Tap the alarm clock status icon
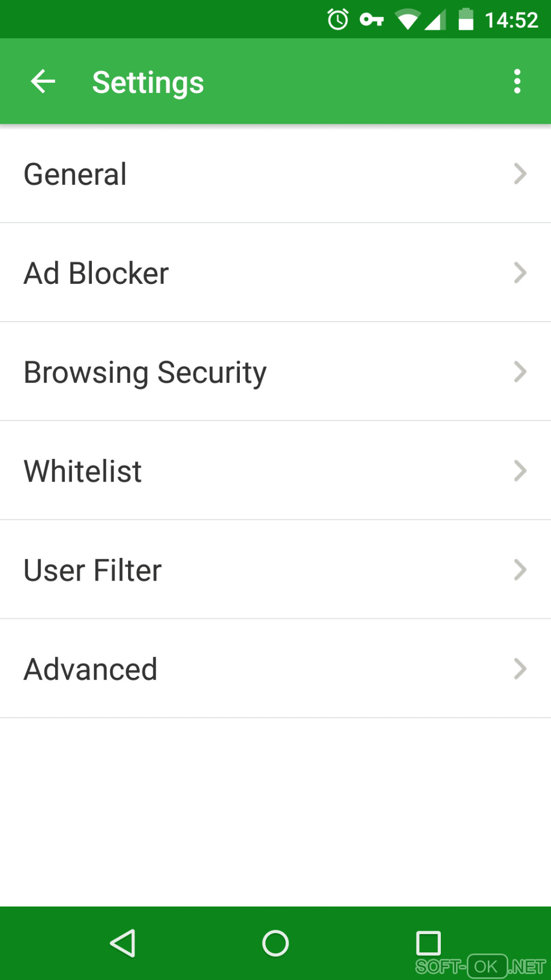Image resolution: width=551 pixels, height=980 pixels. point(338,20)
